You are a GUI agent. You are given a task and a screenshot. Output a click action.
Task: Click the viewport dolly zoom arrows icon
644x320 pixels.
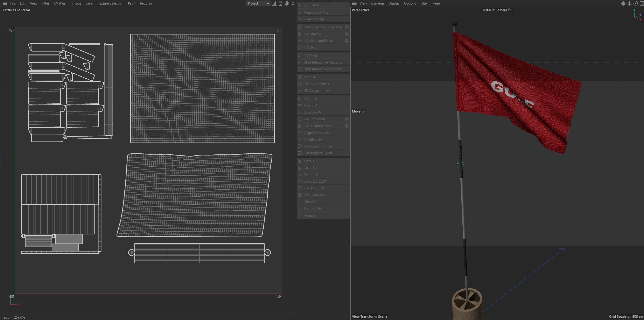pyautogui.click(x=629, y=3)
